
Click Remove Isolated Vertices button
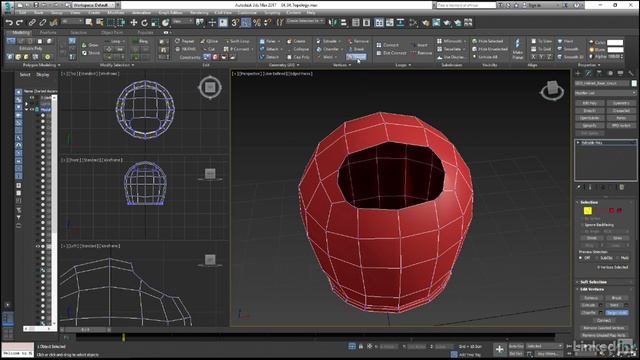coord(604,328)
